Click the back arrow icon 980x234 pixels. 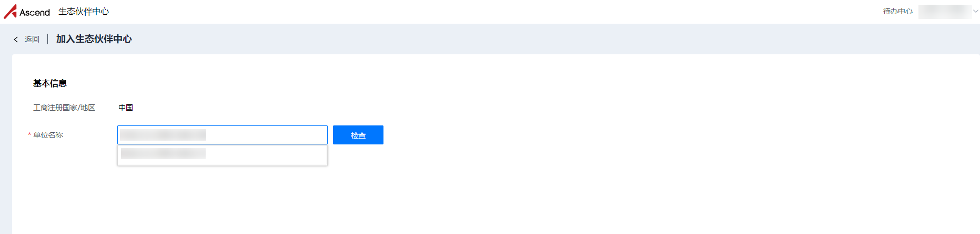pos(16,40)
